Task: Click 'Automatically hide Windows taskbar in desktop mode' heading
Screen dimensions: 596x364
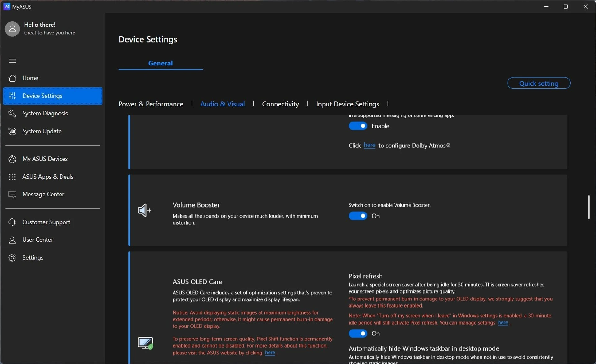Action: point(424,348)
